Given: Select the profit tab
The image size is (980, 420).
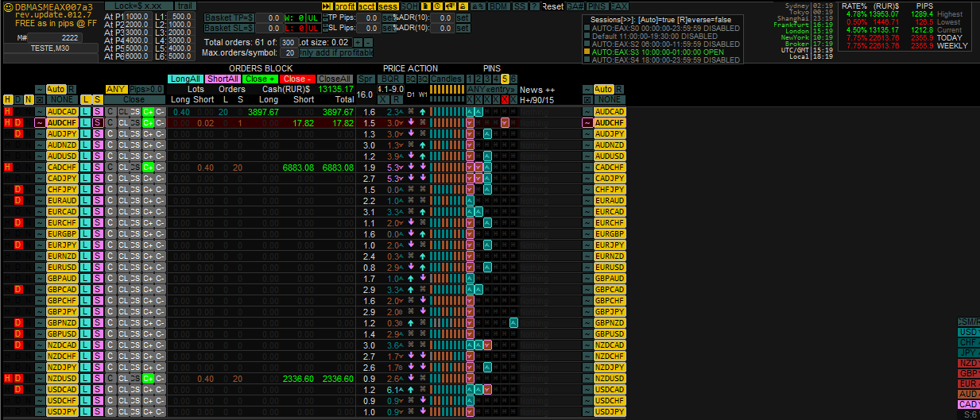Looking at the screenshot, I should pos(346,6).
